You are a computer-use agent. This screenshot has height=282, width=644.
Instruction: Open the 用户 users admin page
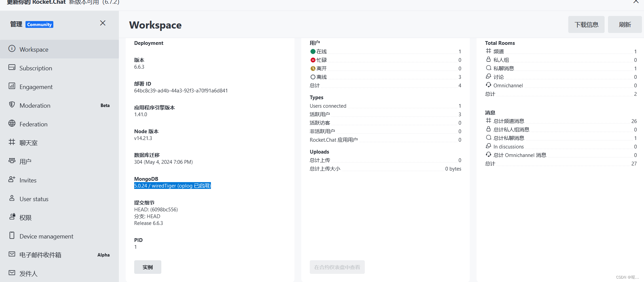coord(59,161)
